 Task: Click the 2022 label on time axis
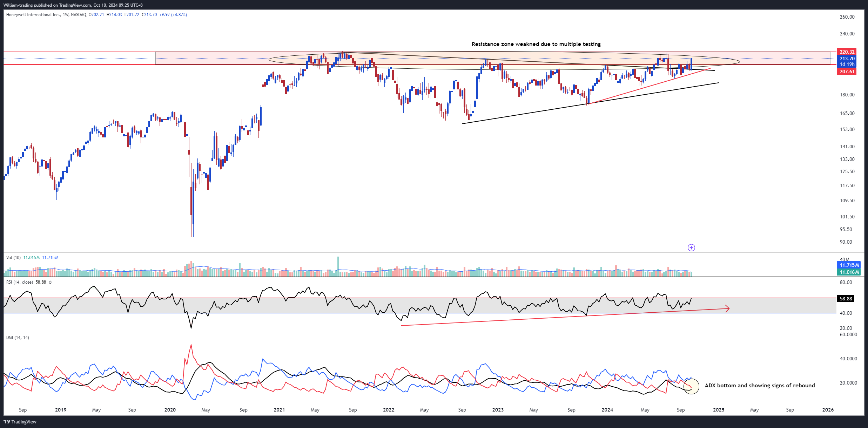(389, 410)
